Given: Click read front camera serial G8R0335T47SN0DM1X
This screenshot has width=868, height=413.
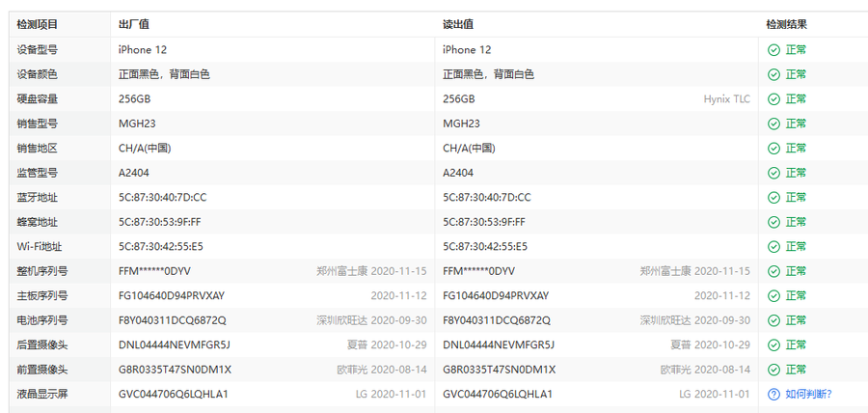Looking at the screenshot, I should [500, 370].
